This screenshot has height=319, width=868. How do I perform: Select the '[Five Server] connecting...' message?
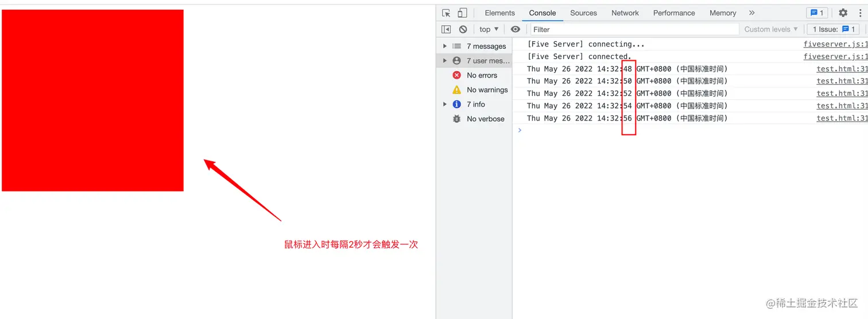click(x=586, y=44)
